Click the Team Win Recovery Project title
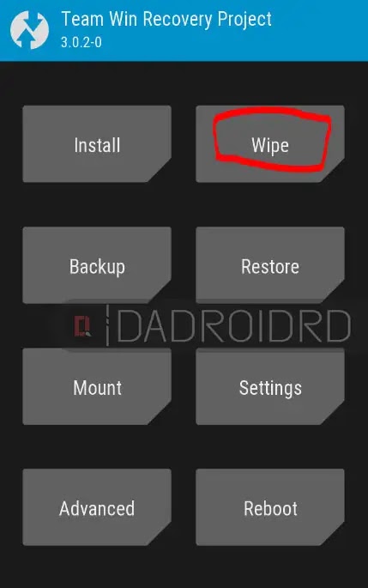Image resolution: width=368 pixels, height=588 pixels. point(166,20)
